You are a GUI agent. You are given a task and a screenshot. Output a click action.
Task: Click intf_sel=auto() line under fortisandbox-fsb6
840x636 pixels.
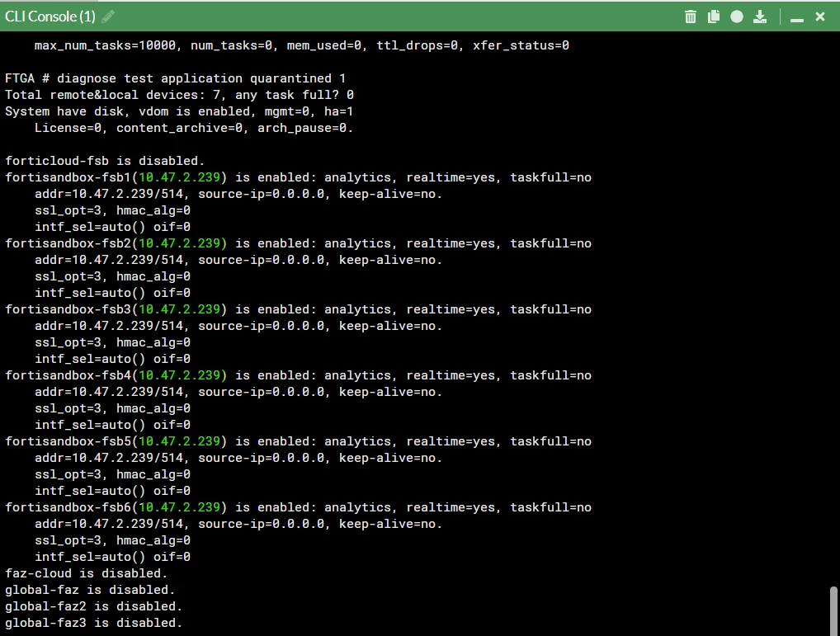pos(112,557)
